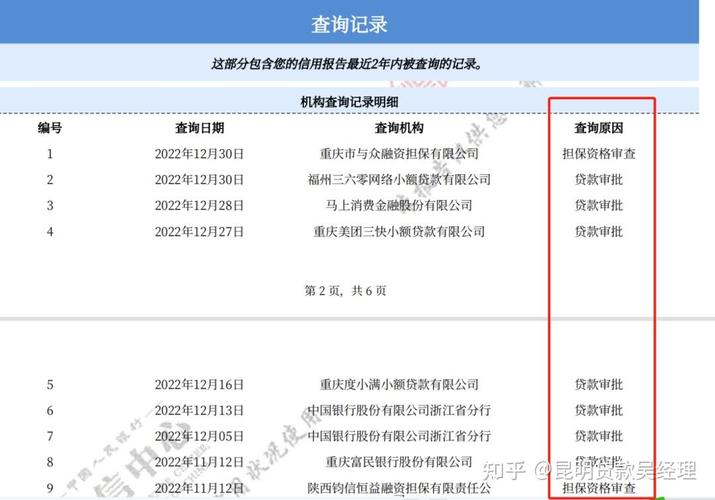The image size is (715, 500).
Task: Select row number 8 in 编号 column
Action: (50, 462)
